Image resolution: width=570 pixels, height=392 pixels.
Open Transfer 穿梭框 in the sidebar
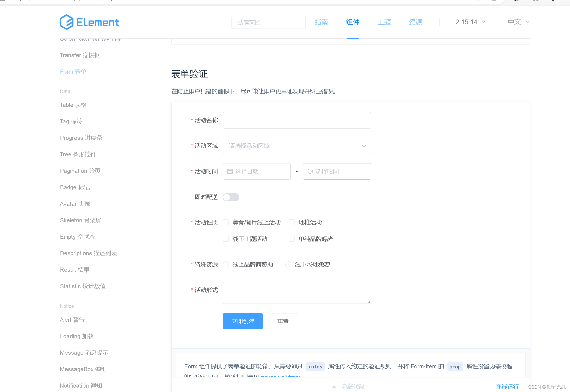(x=80, y=55)
